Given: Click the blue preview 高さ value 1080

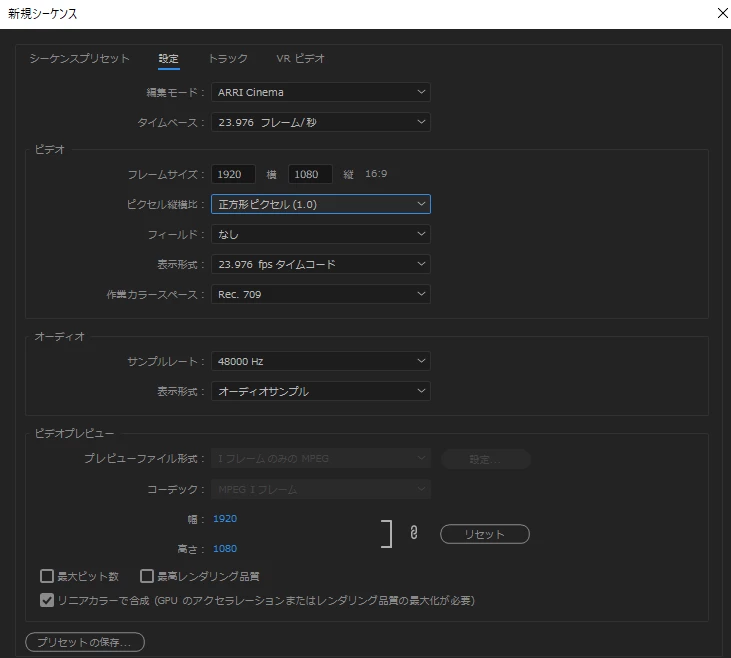Looking at the screenshot, I should click(225, 549).
